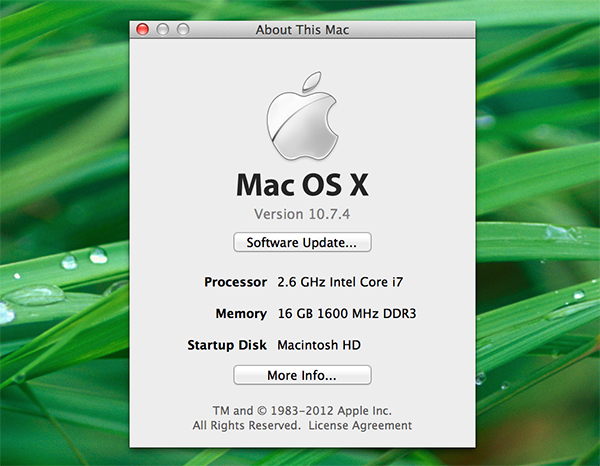The height and width of the screenshot is (466, 600).
Task: Click the "All Rights Reserved." text
Action: point(246,425)
